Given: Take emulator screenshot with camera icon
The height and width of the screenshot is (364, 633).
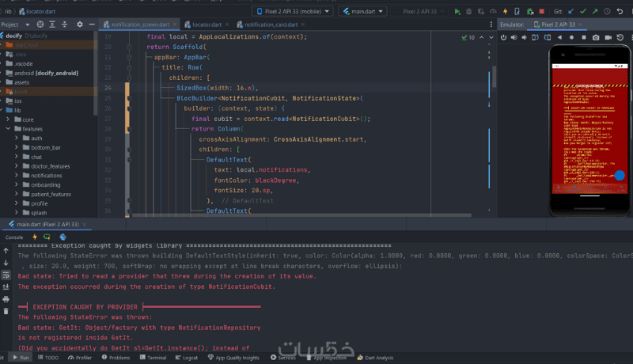Looking at the screenshot, I should 596,37.
